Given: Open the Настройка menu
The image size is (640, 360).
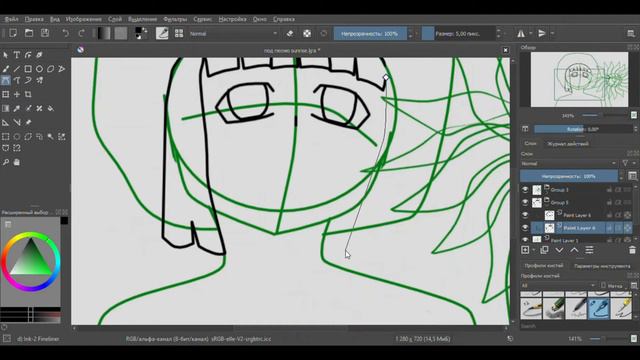Looking at the screenshot, I should point(232,19).
